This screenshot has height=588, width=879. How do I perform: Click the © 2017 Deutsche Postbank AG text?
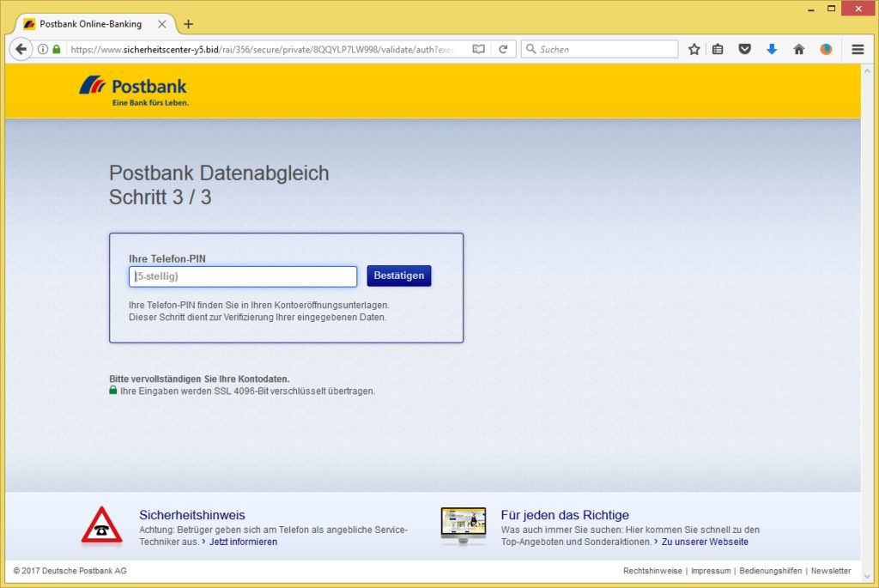tap(70, 571)
